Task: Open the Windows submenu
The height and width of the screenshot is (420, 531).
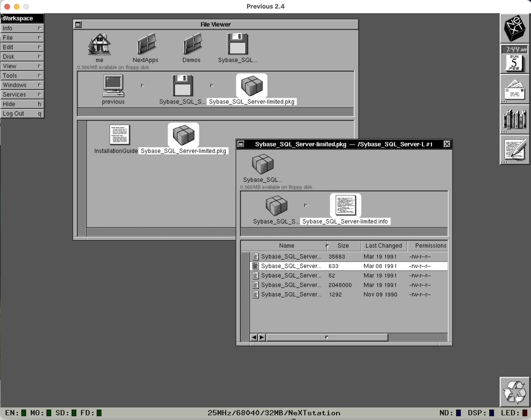Action: 22,85
